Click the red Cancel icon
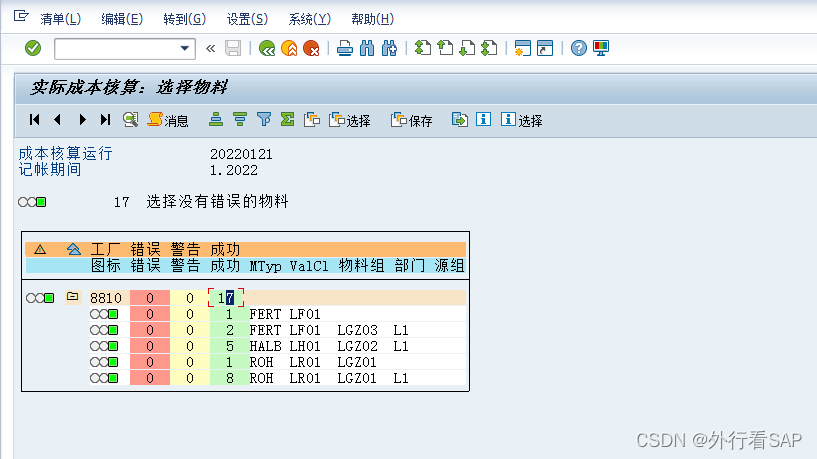 311,48
